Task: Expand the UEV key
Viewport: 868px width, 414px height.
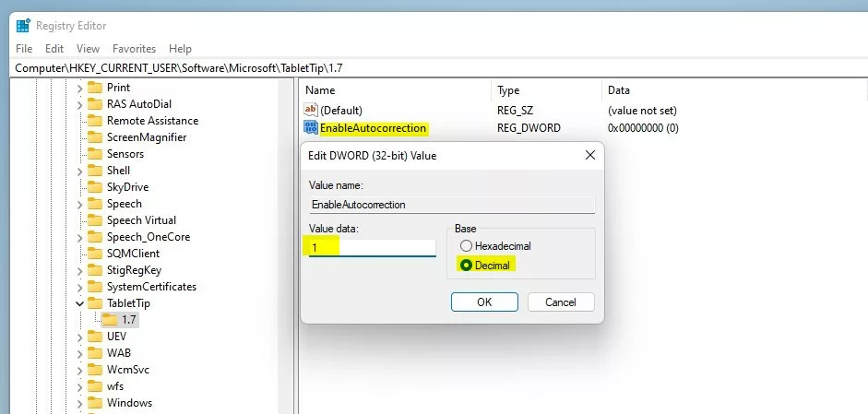Action: 79,337
